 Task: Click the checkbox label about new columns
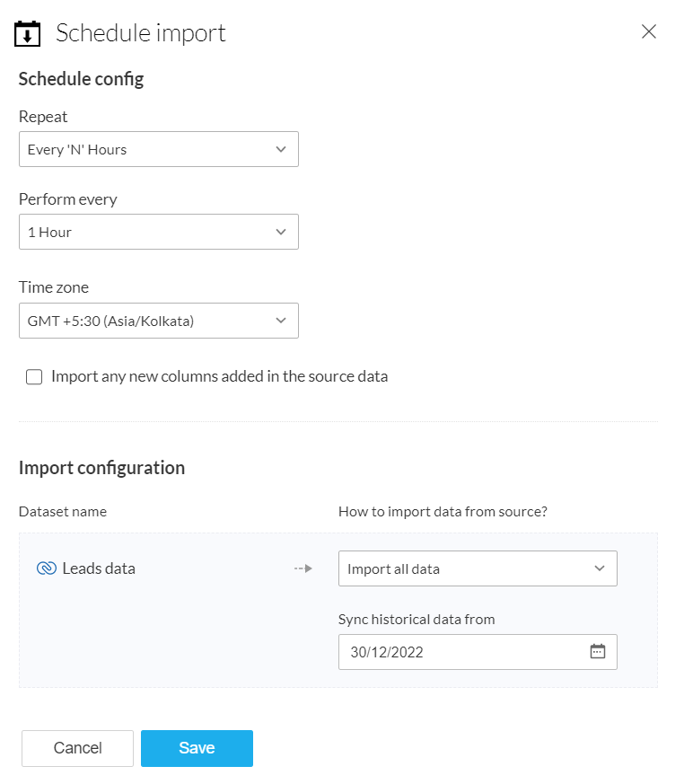pyautogui.click(x=219, y=377)
